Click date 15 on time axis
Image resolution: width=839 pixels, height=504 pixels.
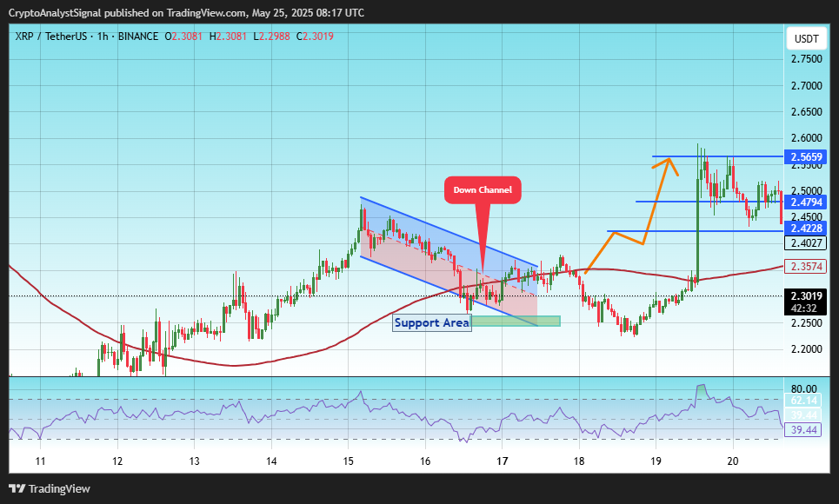click(x=349, y=461)
